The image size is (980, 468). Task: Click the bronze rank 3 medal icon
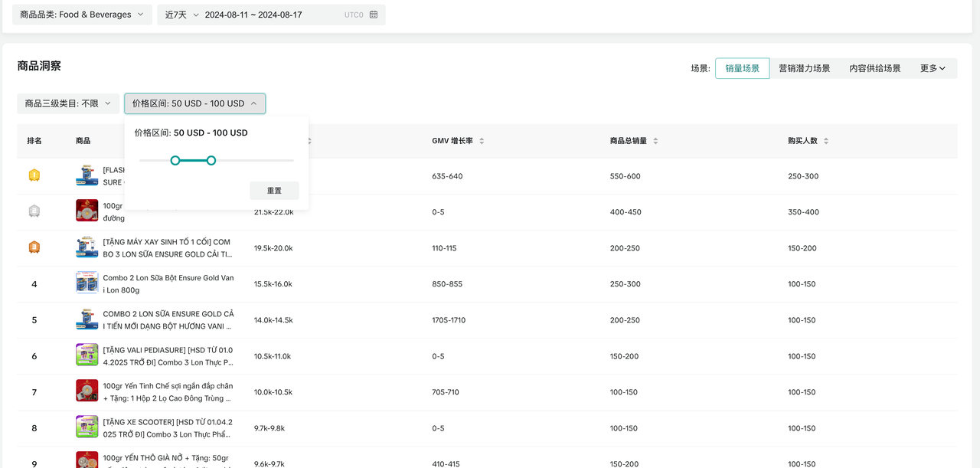pos(34,247)
